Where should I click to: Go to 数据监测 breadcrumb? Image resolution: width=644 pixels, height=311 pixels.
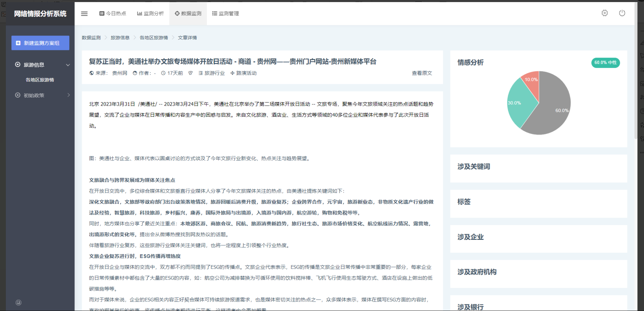pos(91,38)
